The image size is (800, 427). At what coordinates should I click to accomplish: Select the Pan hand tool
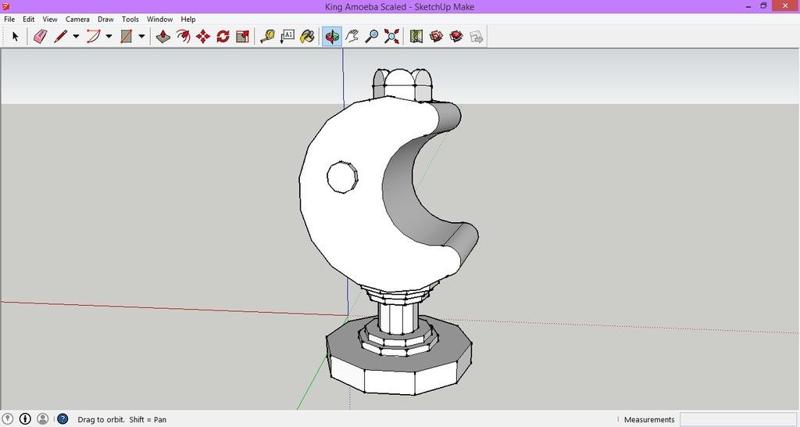click(352, 36)
